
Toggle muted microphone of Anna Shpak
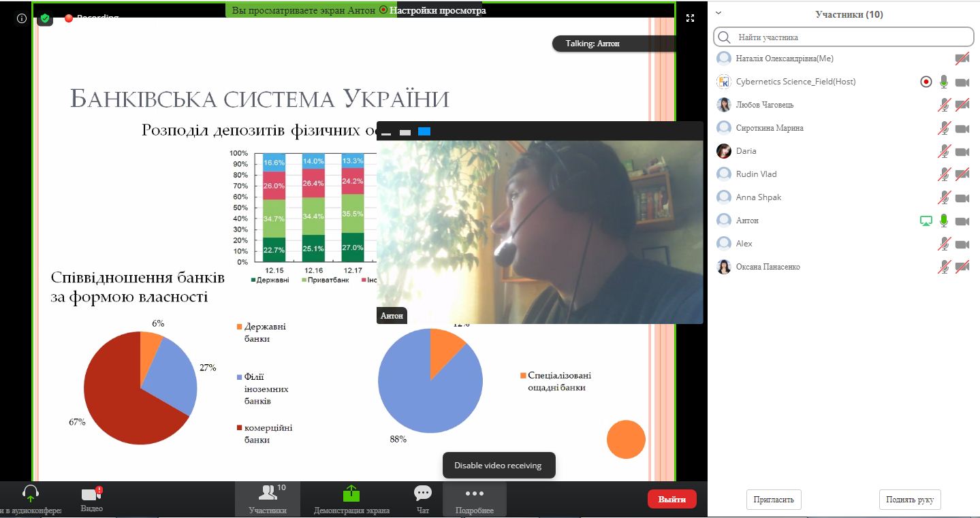944,197
